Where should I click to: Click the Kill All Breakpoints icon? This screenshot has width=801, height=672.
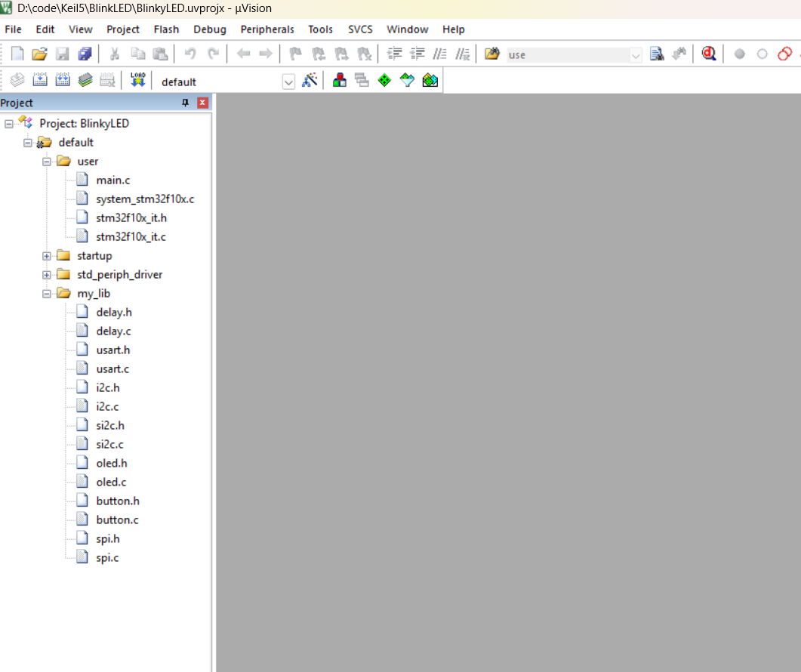tap(784, 54)
